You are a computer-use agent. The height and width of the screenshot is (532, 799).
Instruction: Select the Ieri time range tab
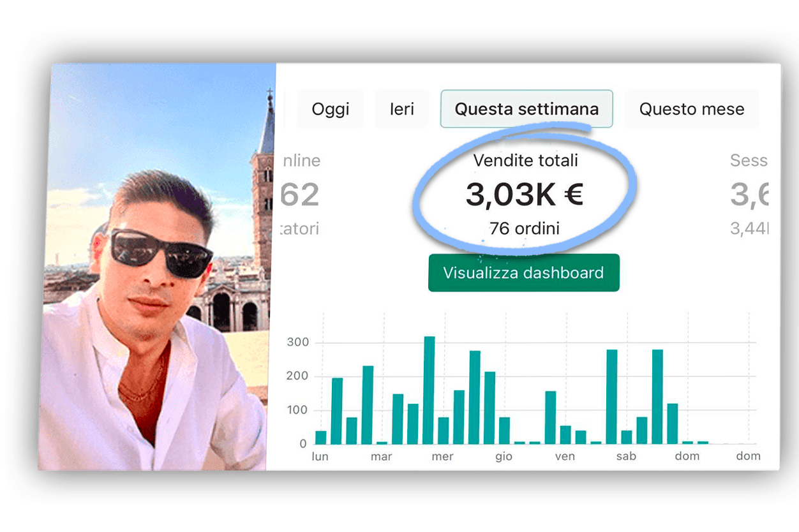[x=402, y=109]
